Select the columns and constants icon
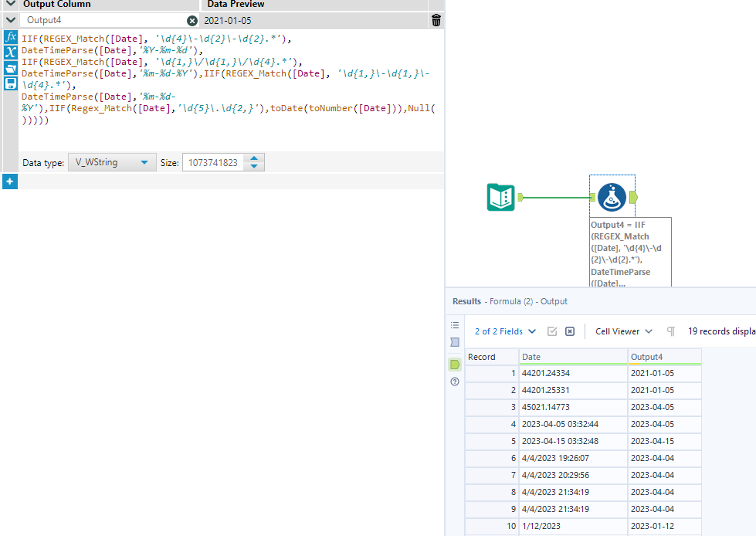 pos(11,53)
